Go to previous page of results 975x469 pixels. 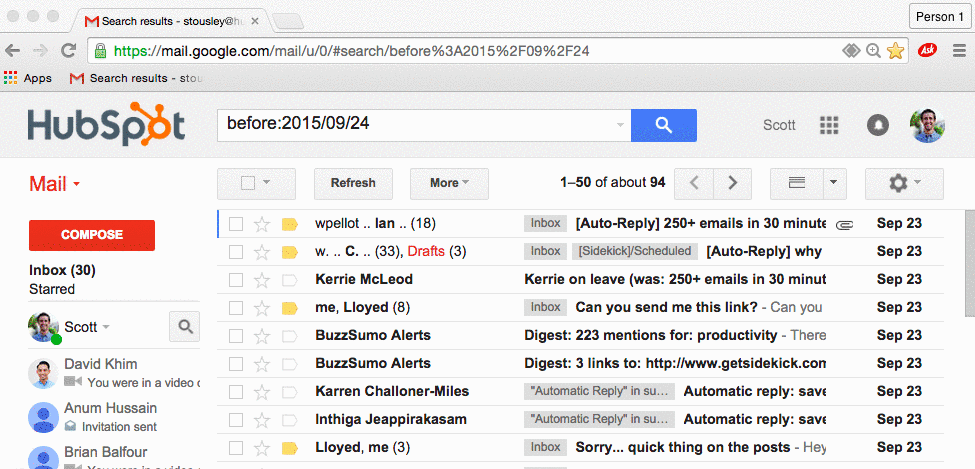pos(694,183)
